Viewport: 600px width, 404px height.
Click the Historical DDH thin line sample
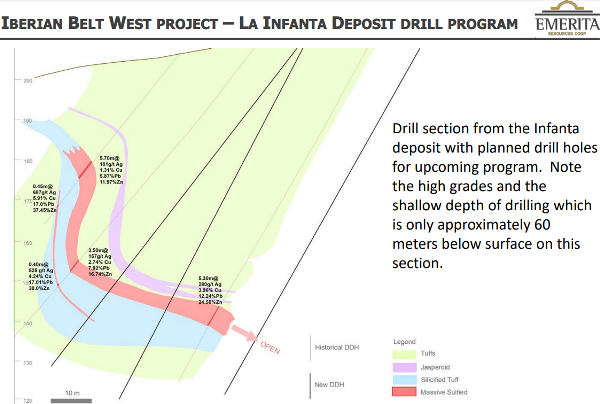tap(310, 348)
